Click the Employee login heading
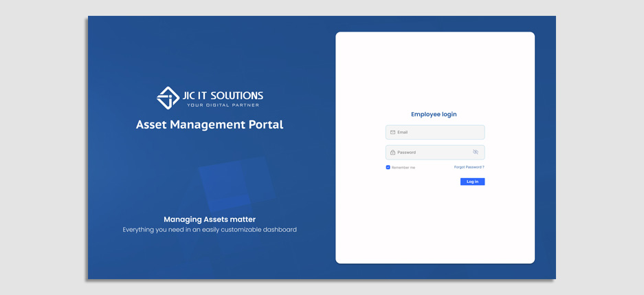644x295 pixels. 434,114
